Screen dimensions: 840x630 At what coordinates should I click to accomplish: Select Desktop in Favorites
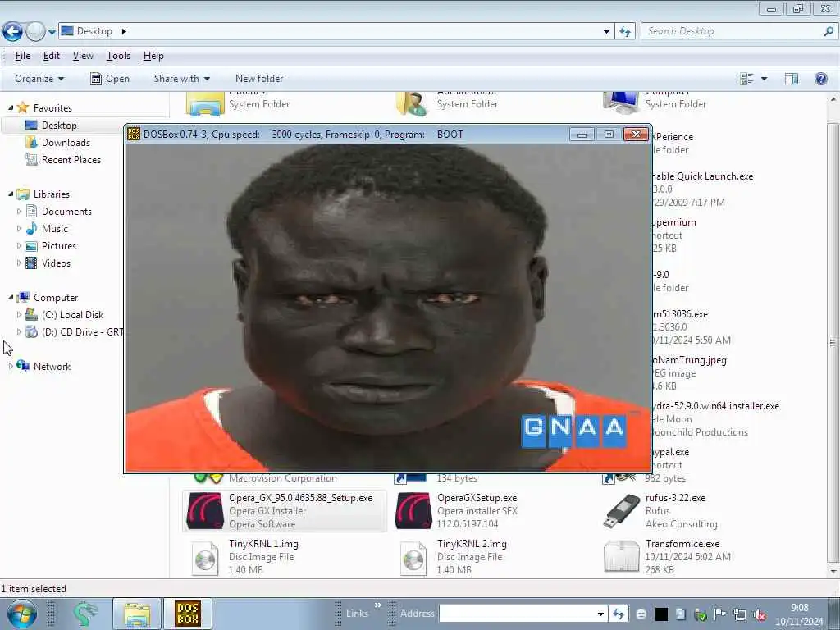tap(59, 126)
